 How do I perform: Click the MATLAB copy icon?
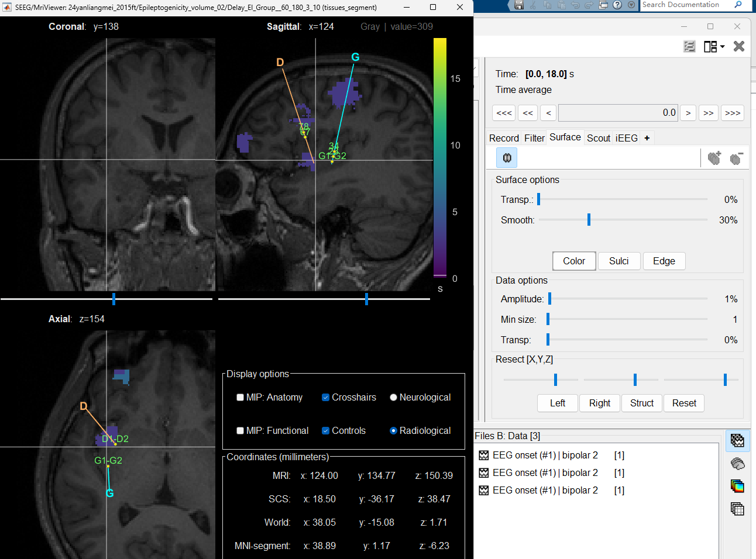coord(547,5)
